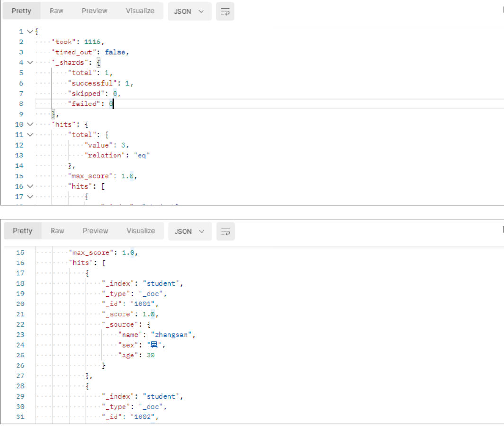Click the "_score": 1.0 line
This screenshot has height=426, width=504.
130,314
